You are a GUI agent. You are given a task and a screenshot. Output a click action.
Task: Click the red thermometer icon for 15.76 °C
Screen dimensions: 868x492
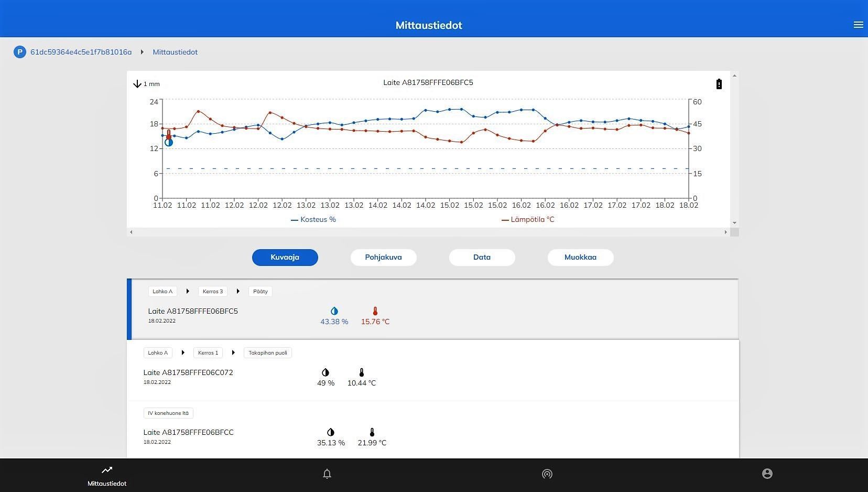tap(375, 311)
